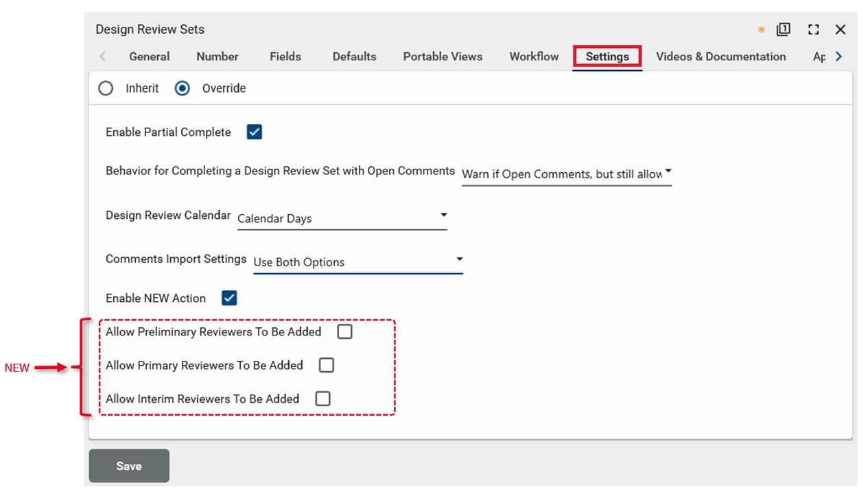Viewport: 868px width, 496px height.
Task: Open the numbered panel icon in header
Action: (x=783, y=29)
